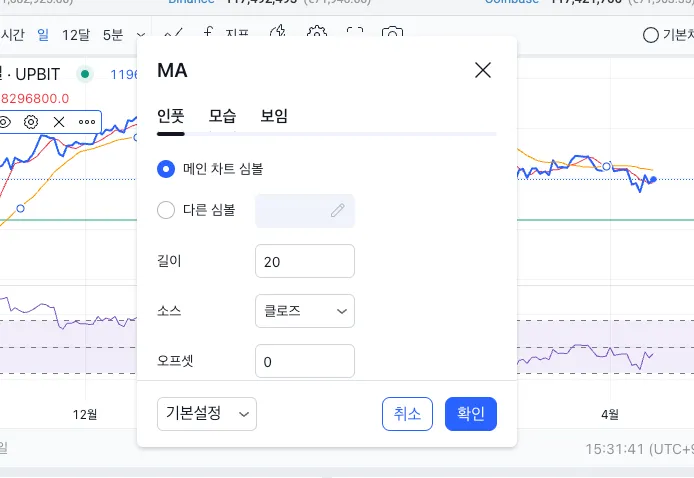694x478 pixels.
Task: Select the 메인 차트 심볼 radio button
Action: 167,169
